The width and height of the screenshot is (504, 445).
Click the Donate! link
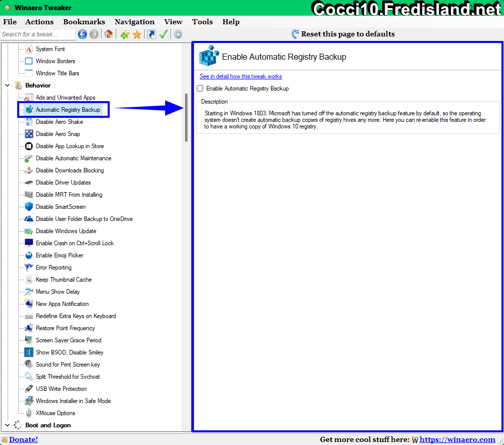(x=23, y=439)
